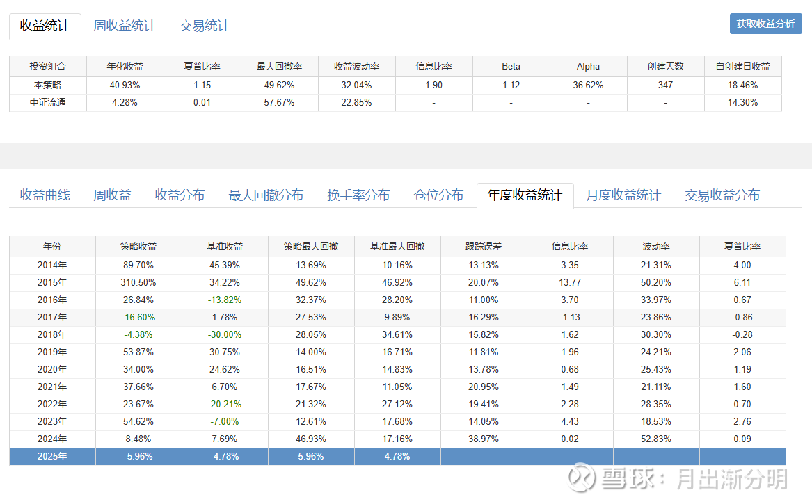Click the 基准最大回撤 column header

pyautogui.click(x=397, y=246)
